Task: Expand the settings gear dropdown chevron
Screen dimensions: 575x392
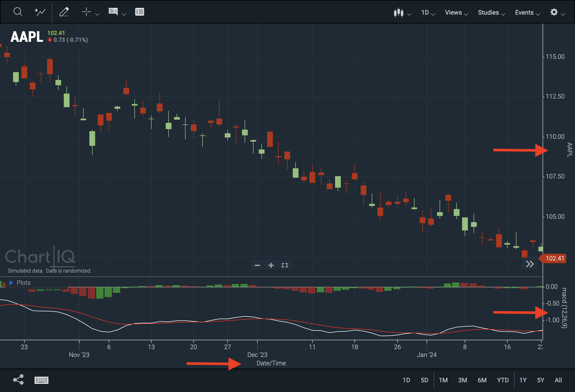Action: tap(563, 14)
